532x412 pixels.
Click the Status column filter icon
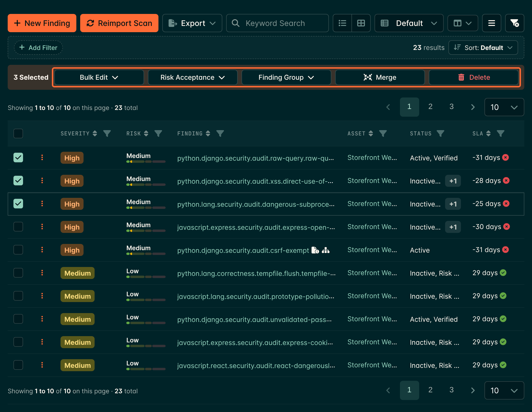440,133
